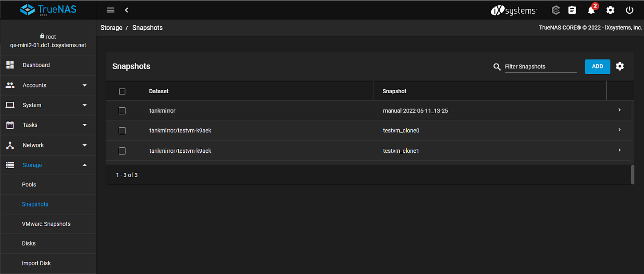Go to Pools in sidebar
The width and height of the screenshot is (644, 274).
coord(29,184)
